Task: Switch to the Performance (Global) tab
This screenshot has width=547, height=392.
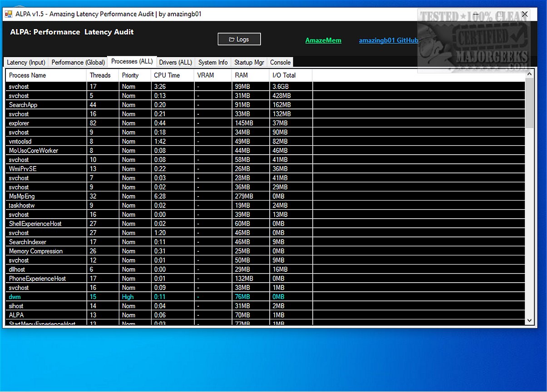Action: (78, 62)
